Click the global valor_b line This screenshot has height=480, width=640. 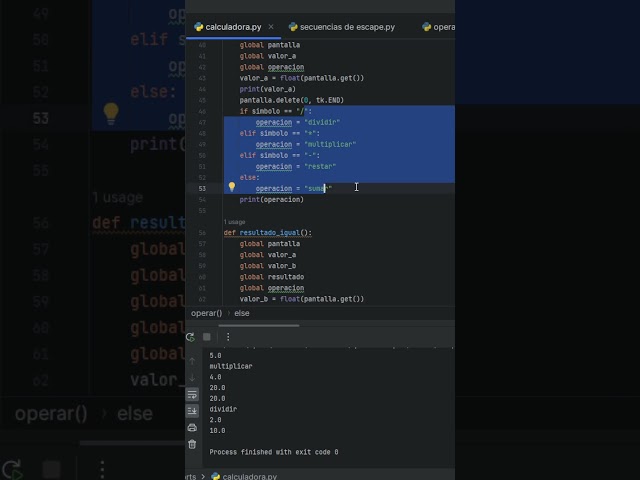click(268, 266)
